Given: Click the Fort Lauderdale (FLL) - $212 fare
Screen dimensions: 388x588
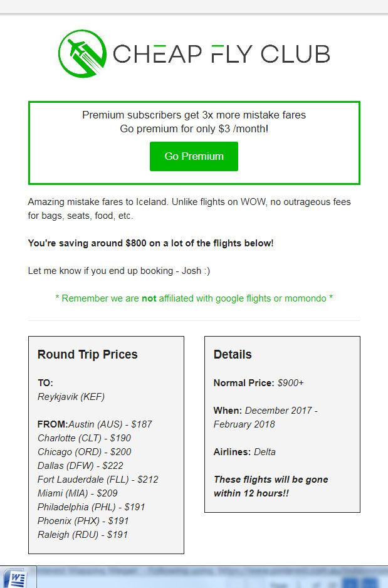Looking at the screenshot, I should [x=98, y=480].
